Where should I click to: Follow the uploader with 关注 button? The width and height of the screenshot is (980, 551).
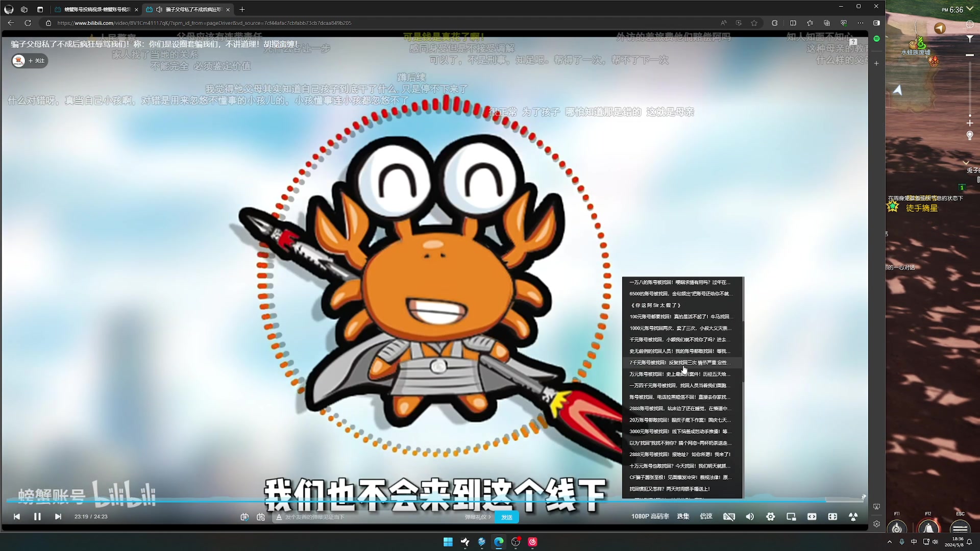37,61
